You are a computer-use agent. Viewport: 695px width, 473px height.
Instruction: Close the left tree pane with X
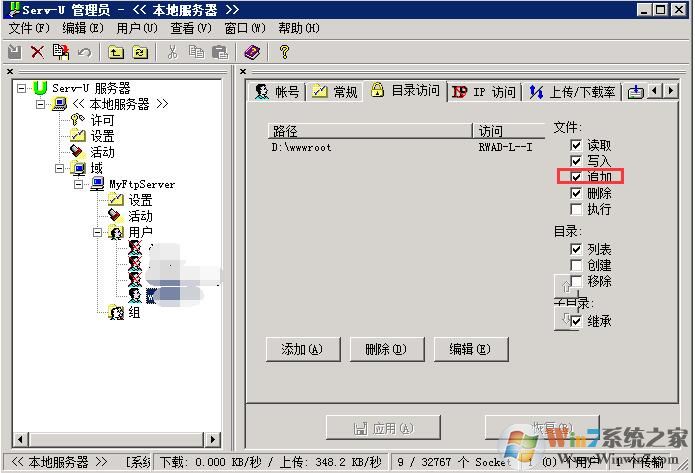(x=10, y=71)
